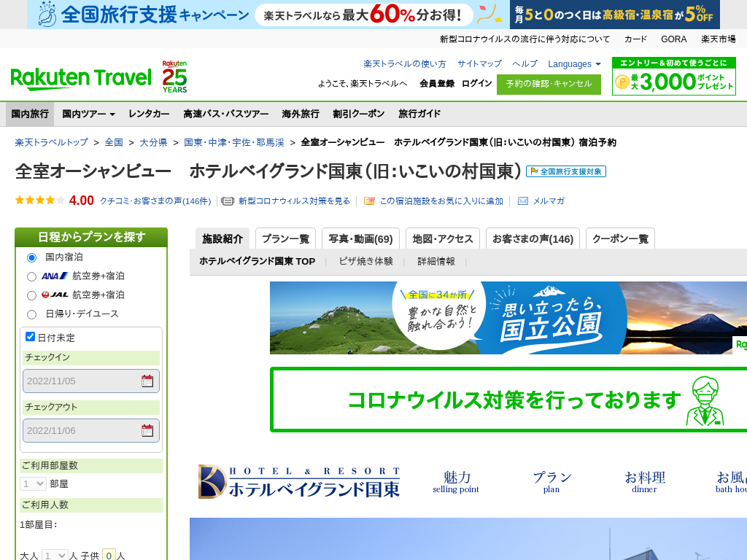The height and width of the screenshot is (560, 747).
Task: Open 旅行ガイド navigation item
Action: tap(419, 114)
